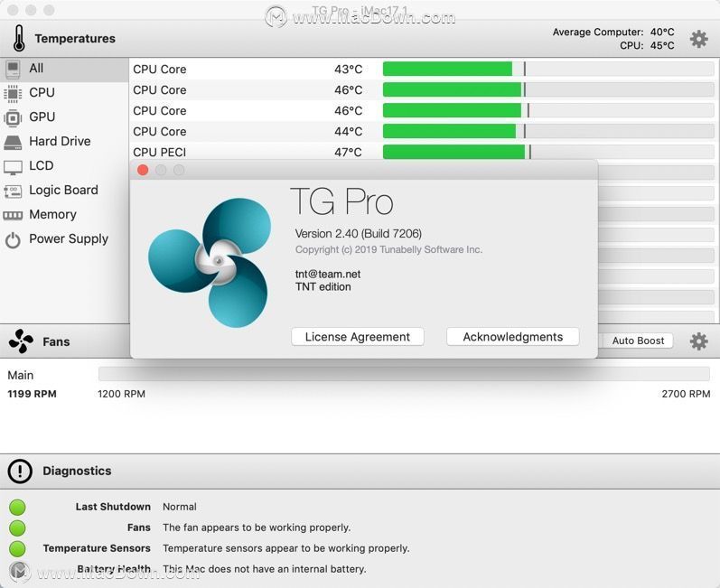Click the 1200 RPM minimum speed label
This screenshot has width=720, height=588.
click(x=121, y=394)
